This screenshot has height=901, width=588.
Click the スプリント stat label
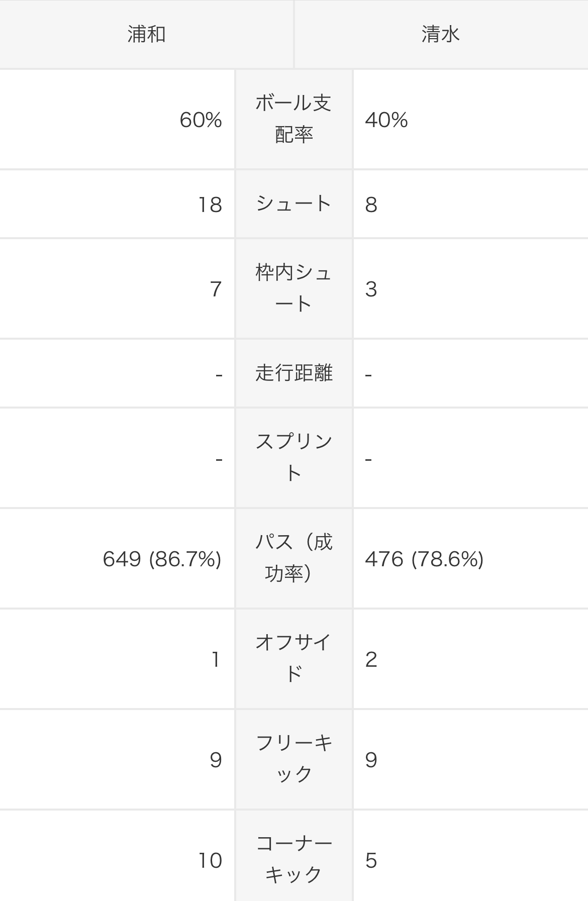(x=293, y=458)
